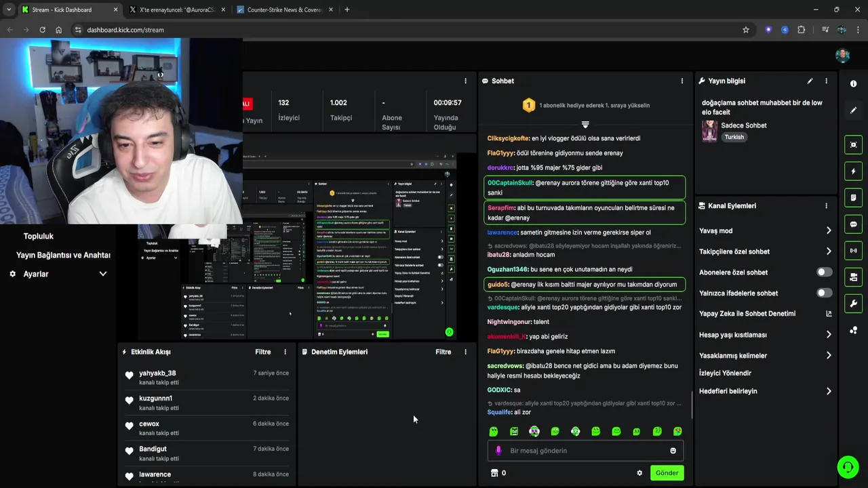Toggle Abonelere özel sohbet switch
The width and height of the screenshot is (868, 488).
pyautogui.click(x=824, y=272)
